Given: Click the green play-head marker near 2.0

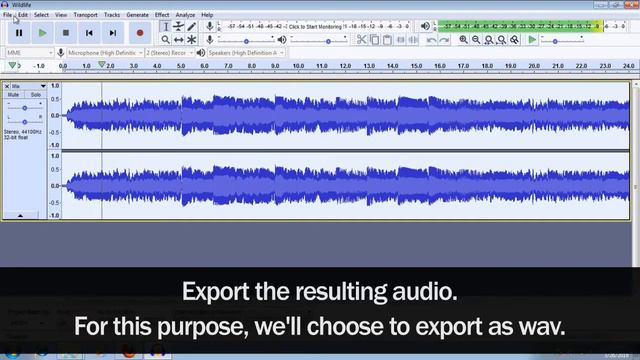Looking at the screenshot, I should click(102, 64).
